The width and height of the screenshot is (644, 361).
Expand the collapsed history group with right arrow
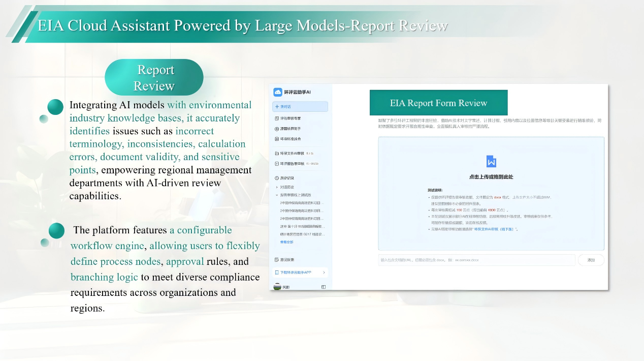point(277,187)
